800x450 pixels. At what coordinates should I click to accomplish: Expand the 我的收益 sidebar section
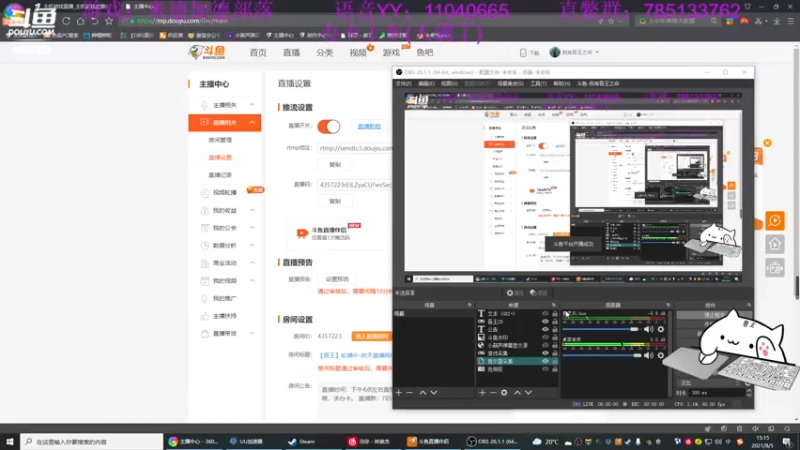(252, 210)
